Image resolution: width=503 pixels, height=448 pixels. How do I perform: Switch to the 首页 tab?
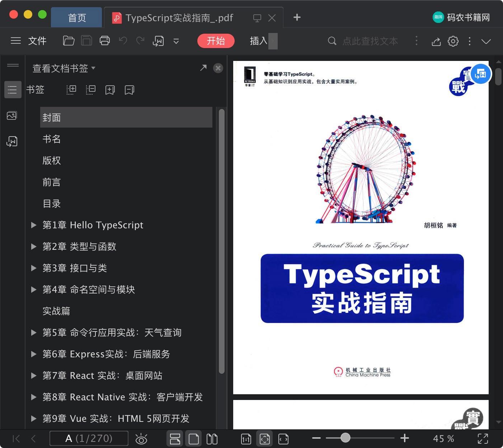coord(77,18)
